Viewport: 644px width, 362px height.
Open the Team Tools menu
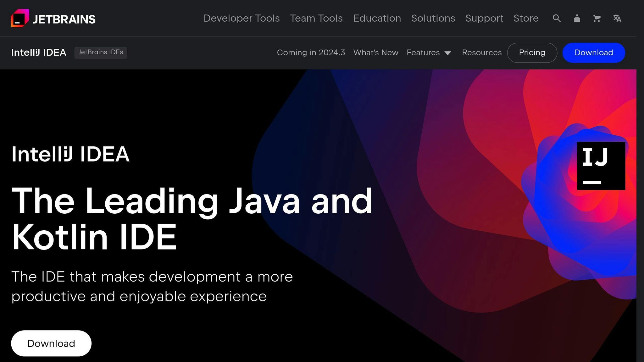pos(316,19)
